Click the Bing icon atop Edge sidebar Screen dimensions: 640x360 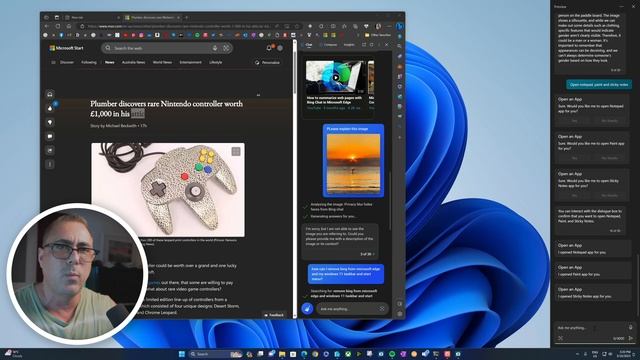(399, 26)
